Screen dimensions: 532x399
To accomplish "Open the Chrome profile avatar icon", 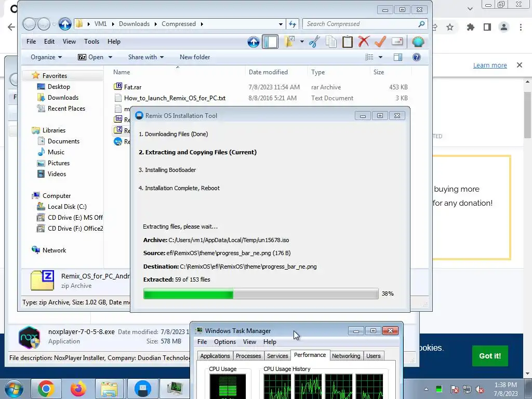I will (x=504, y=27).
